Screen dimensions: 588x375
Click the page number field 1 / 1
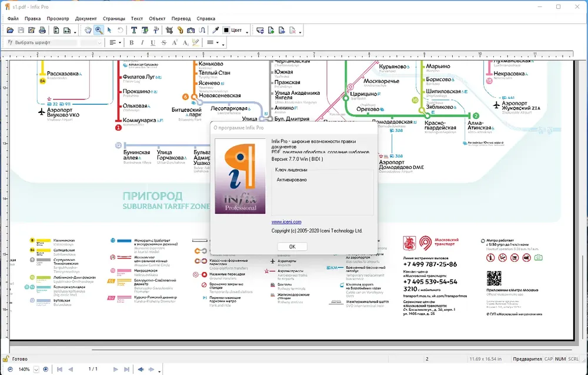pos(93,369)
